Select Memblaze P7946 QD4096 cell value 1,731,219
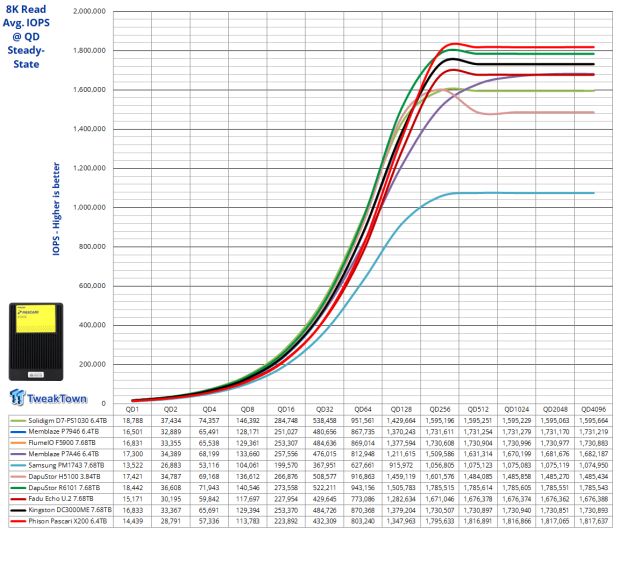The image size is (620, 568). [594, 432]
